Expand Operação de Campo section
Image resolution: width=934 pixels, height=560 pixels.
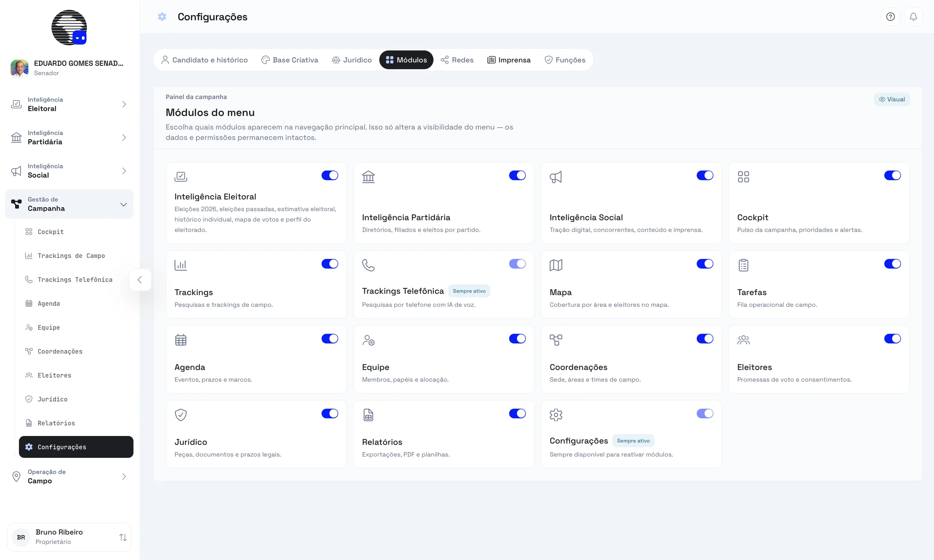(69, 476)
